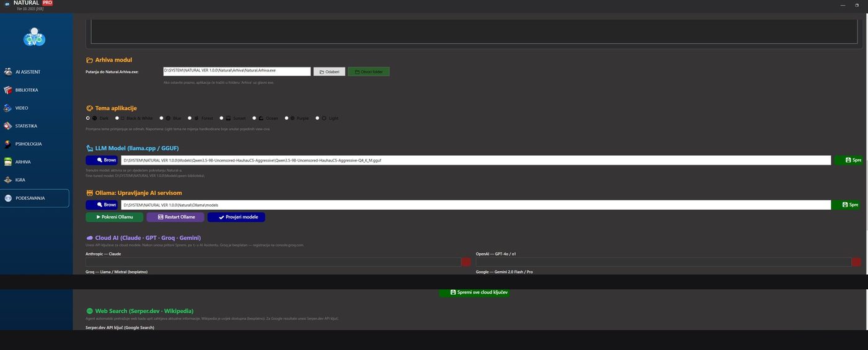Click the 'Groq — Llama / Mixtral (besplatno)' label
This screenshot has width=868, height=350.
pyautogui.click(x=117, y=272)
